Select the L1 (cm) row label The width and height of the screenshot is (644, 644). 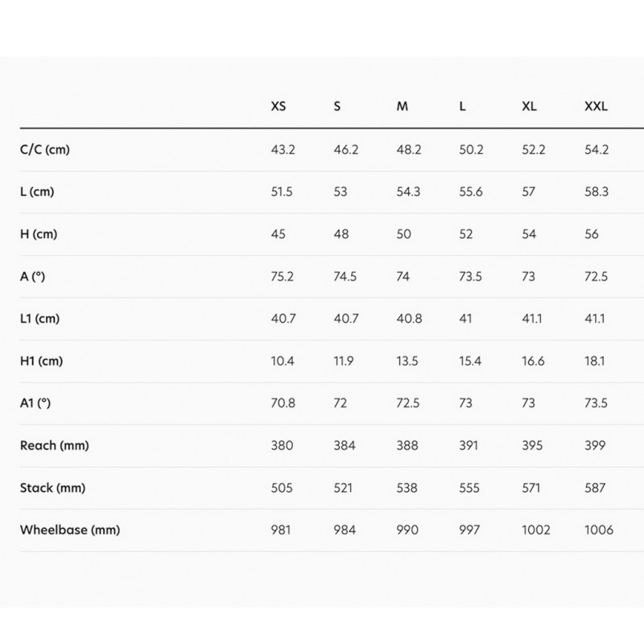pyautogui.click(x=40, y=319)
